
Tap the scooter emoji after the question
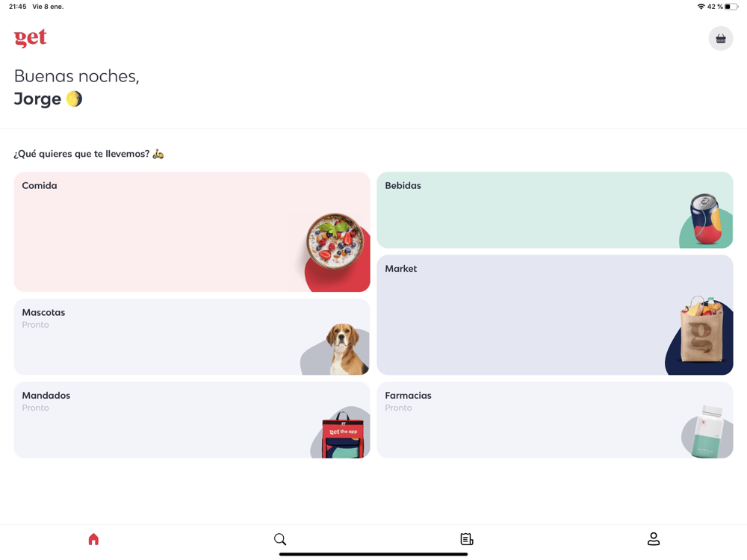(x=158, y=154)
